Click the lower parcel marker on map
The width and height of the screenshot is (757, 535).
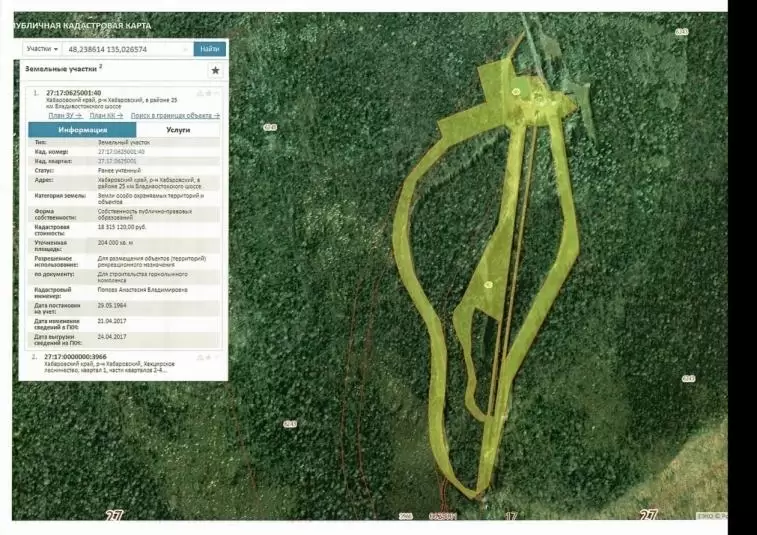488,285
